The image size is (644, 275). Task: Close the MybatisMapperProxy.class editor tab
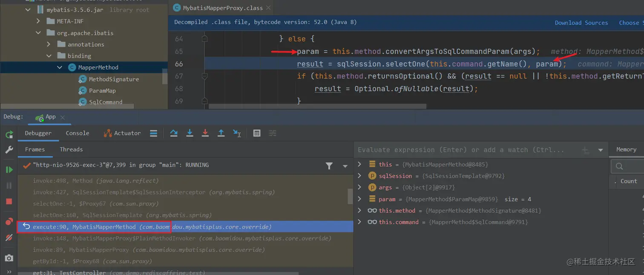[268, 8]
